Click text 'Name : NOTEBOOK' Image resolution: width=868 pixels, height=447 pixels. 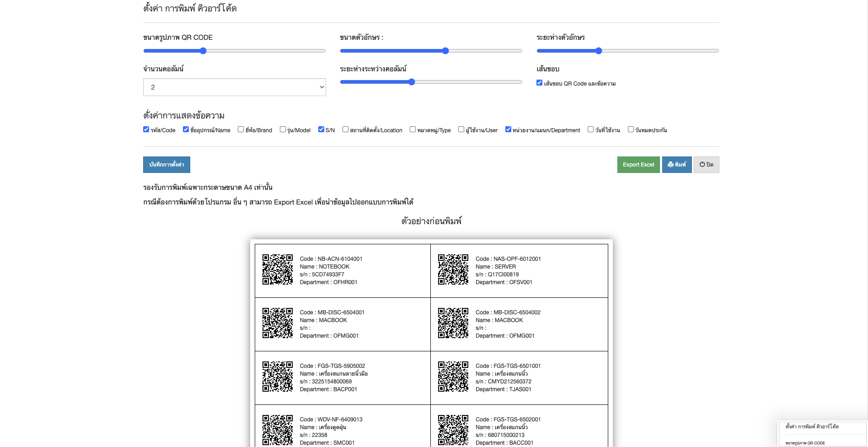pos(325,267)
